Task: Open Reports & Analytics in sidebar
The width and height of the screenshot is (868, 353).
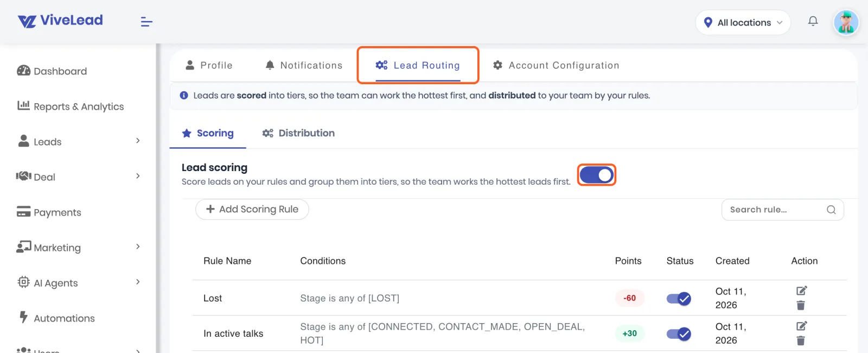Action: tap(71, 106)
